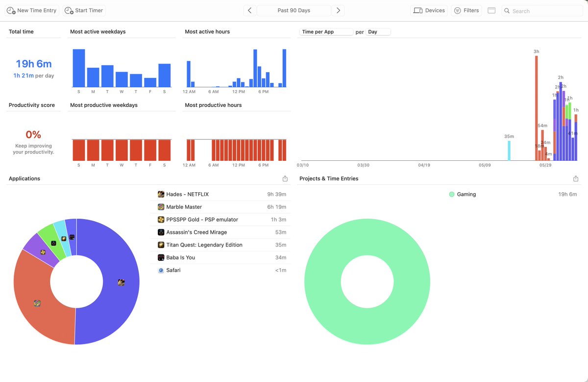Click the 19h 6m total time value
This screenshot has height=382, width=588.
tap(34, 64)
